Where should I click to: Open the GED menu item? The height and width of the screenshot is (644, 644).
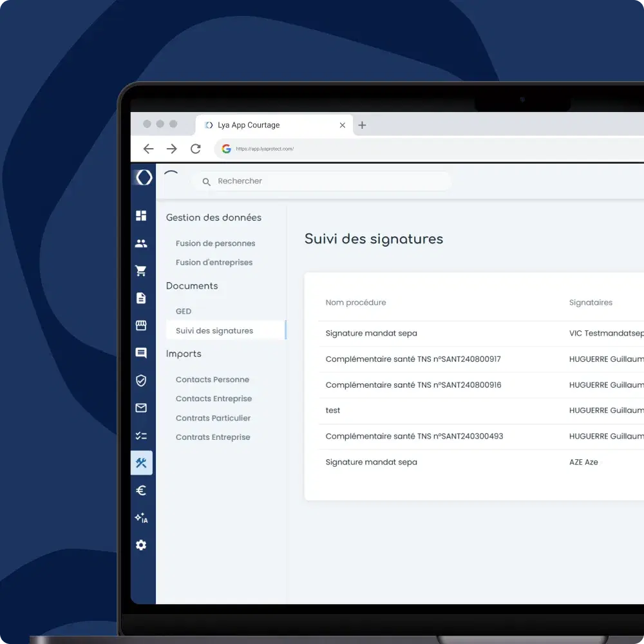point(184,311)
